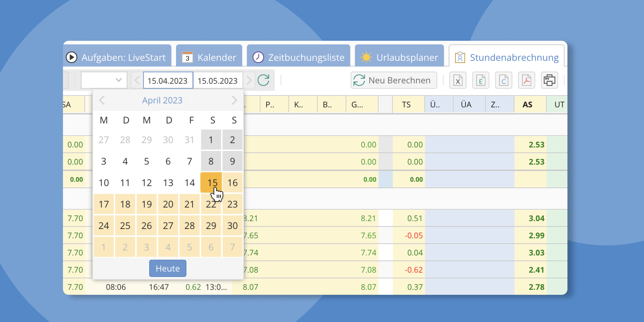Click the pause value 0.62 in last row
Viewport: 644px width, 322px height.
click(x=193, y=287)
